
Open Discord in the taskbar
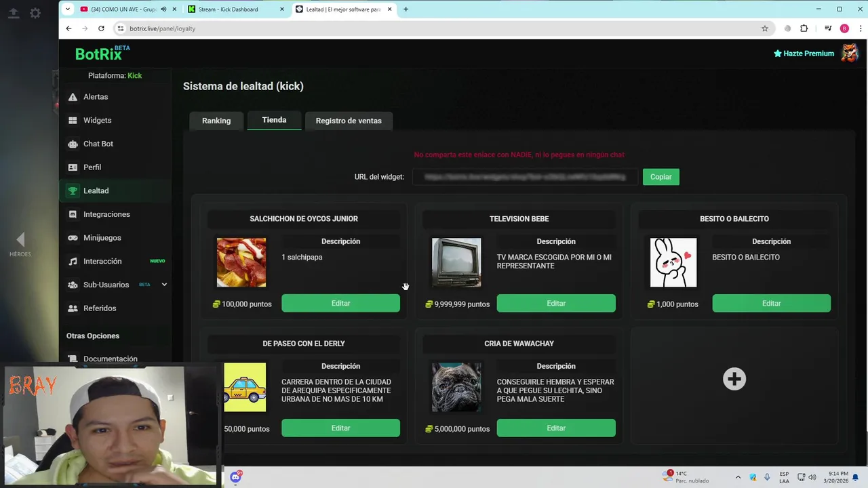click(x=235, y=477)
